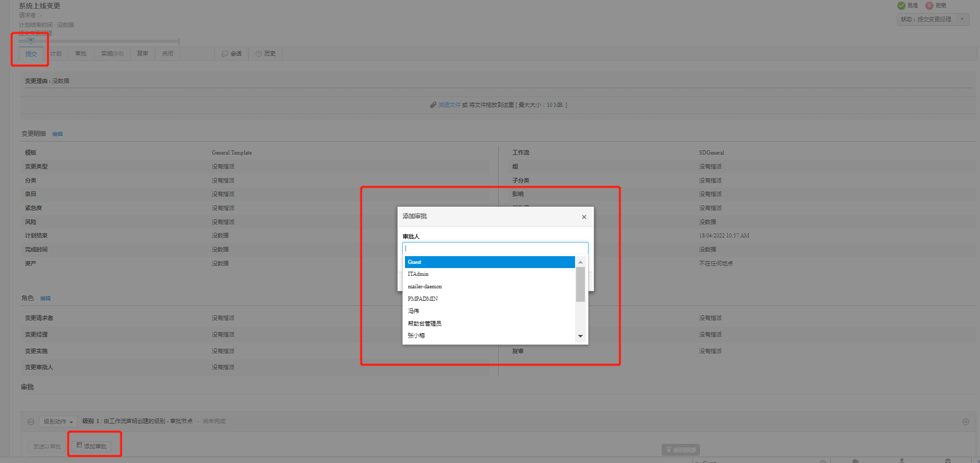Viewport: 980px width, 463px height.
Task: Click the 返回顶部 back-to-top button
Action: click(x=681, y=450)
